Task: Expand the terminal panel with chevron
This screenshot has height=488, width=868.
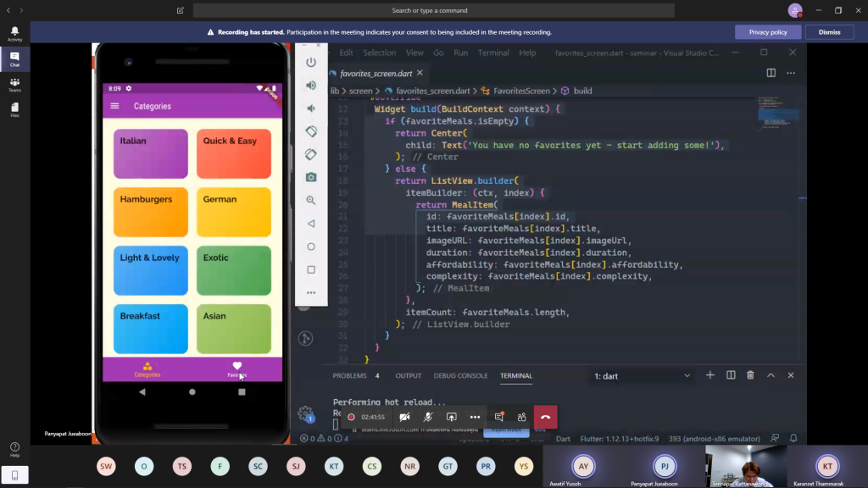Action: point(771,375)
